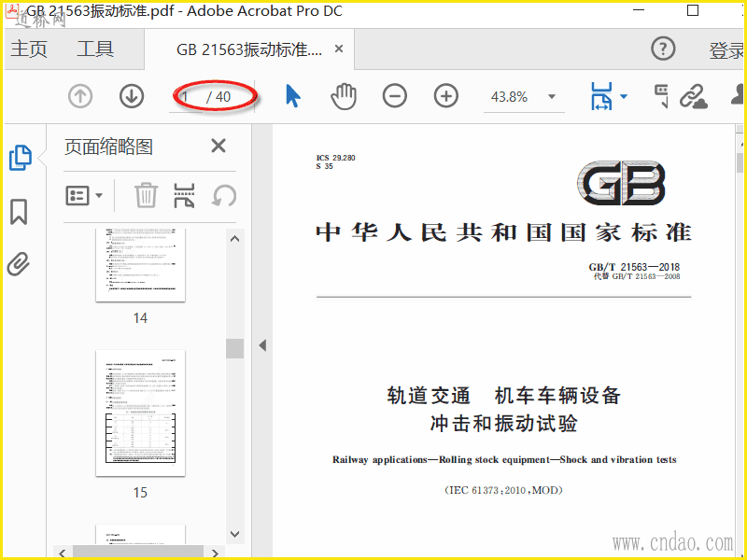The image size is (747, 560).
Task: Click the English title Railway applications line
Action: point(504,460)
